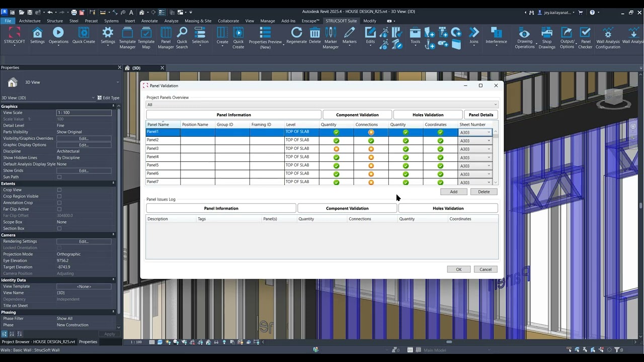Screen dimensions: 644x362
Task: Enable the Crop View checkbox
Action: tap(59, 190)
